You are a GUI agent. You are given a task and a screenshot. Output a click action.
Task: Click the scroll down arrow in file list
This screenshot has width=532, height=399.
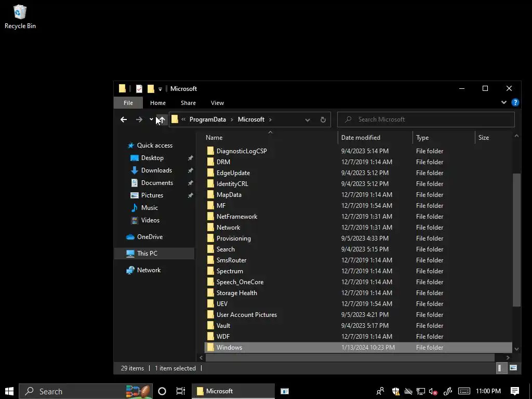(x=516, y=349)
